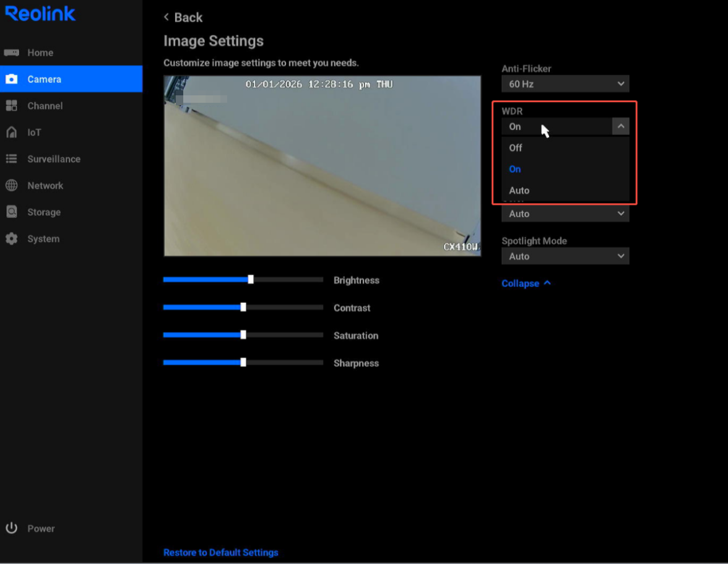Collapse the advanced settings section
This screenshot has height=564, width=728.
(x=526, y=284)
